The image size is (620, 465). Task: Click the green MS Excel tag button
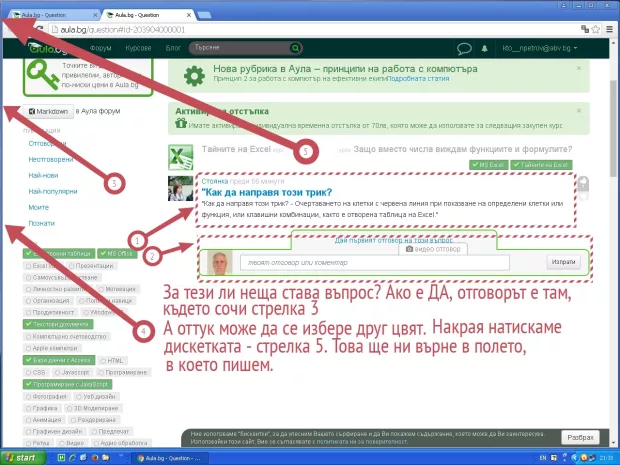(x=488, y=165)
